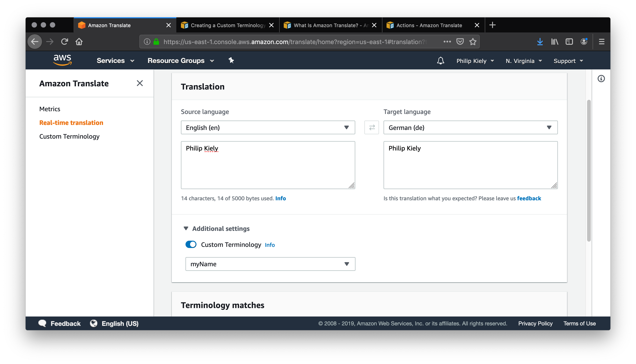This screenshot has height=364, width=636.
Task: Close the Amazon Translate side navigation
Action: pyautogui.click(x=140, y=83)
